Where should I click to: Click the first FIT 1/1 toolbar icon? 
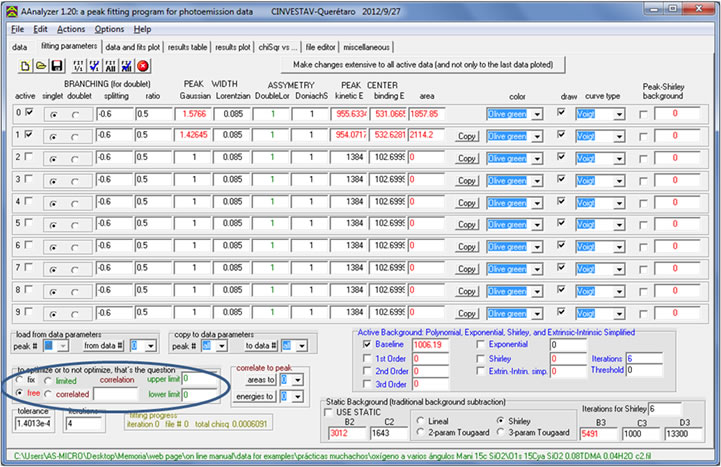click(x=77, y=66)
